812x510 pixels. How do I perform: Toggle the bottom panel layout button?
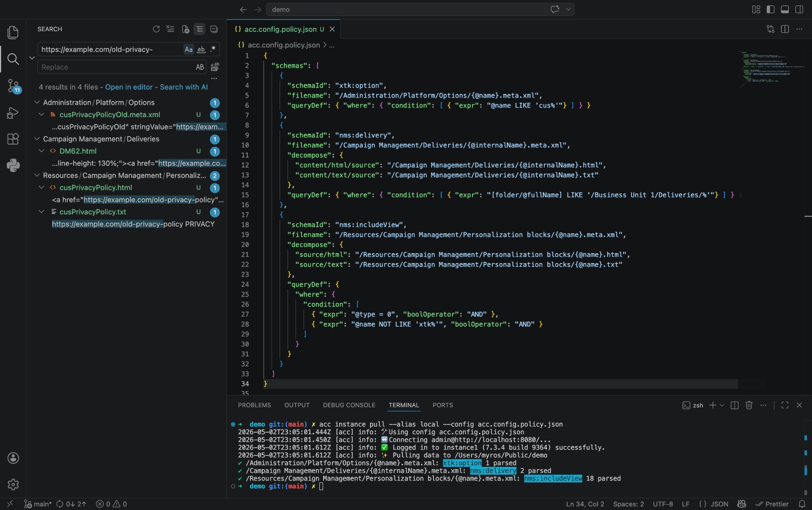pos(785,9)
